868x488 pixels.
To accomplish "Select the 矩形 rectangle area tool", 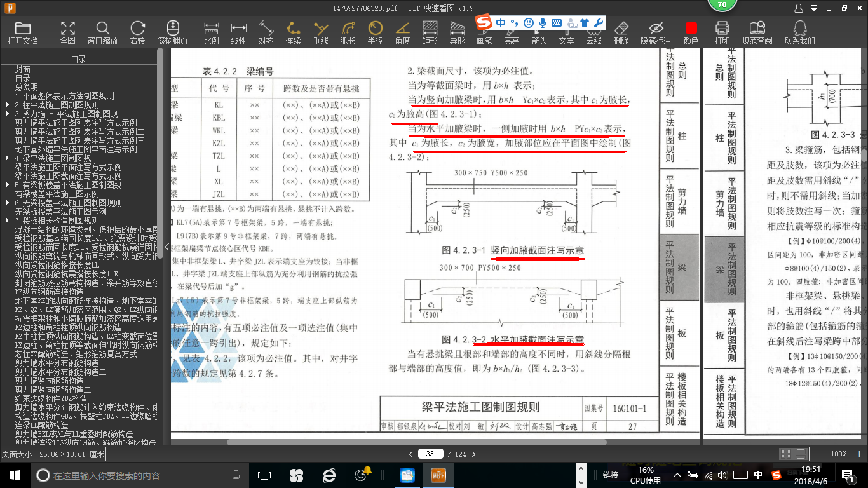I will pos(430,32).
